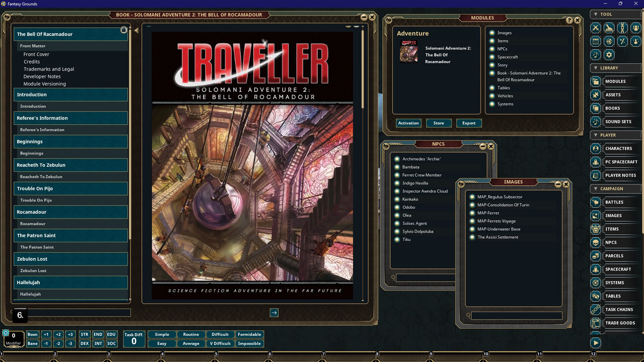Image resolution: width=644 pixels, height=362 pixels.
Task: Open the music notes Sound tool
Action: [x=595, y=55]
